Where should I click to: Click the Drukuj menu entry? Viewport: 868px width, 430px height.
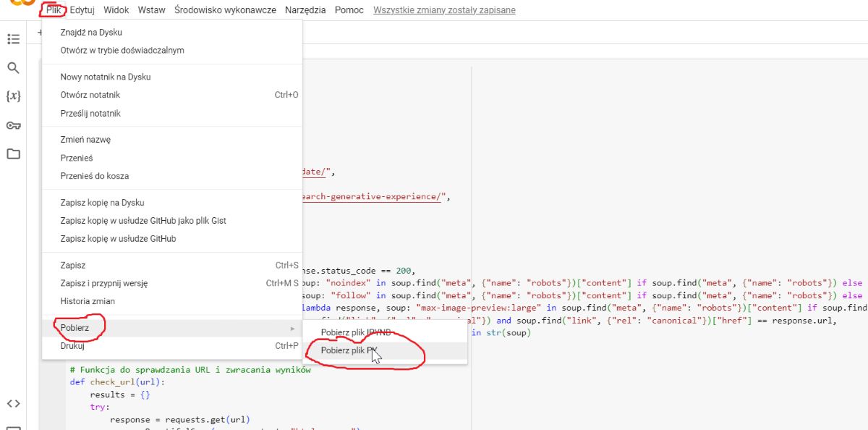coord(73,346)
